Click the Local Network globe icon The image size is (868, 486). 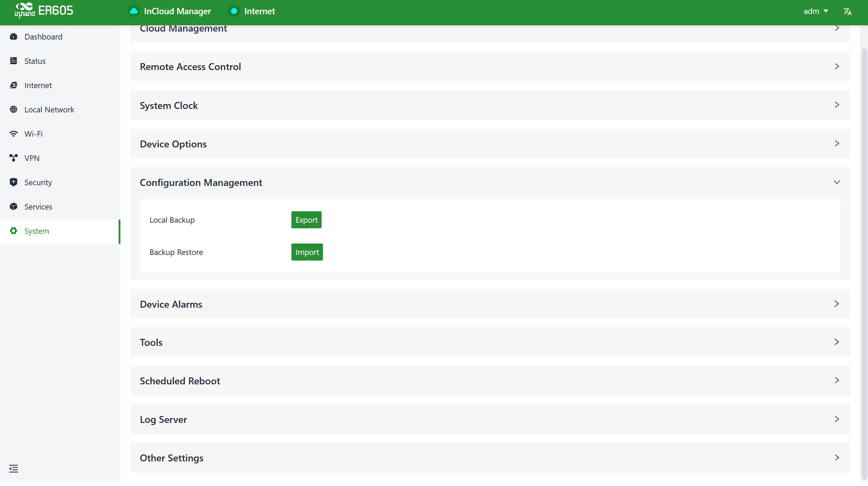(x=14, y=110)
